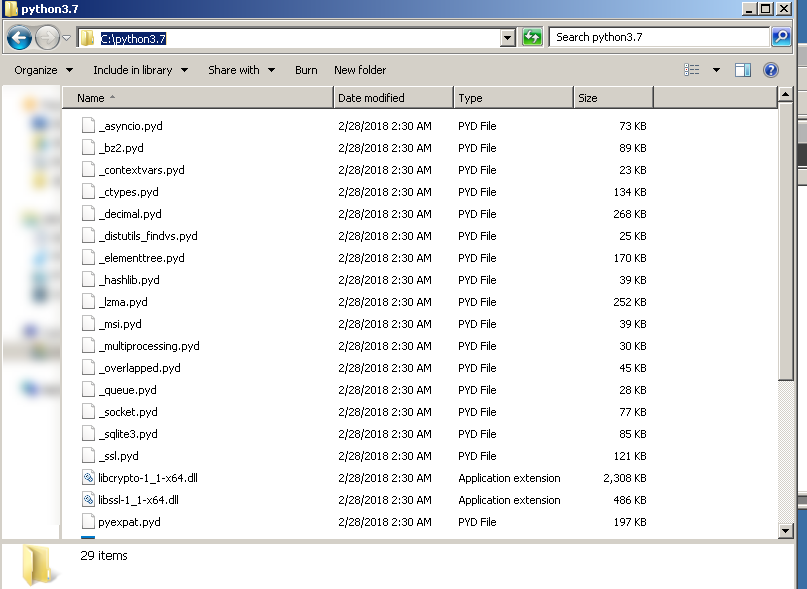
Task: Click the file name _asyncio.pyd
Action: pyautogui.click(x=130, y=126)
